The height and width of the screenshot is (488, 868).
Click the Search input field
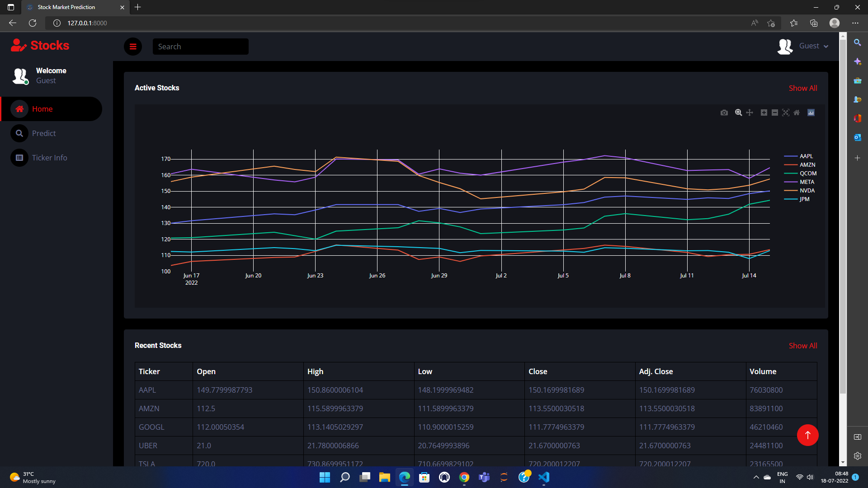[200, 47]
